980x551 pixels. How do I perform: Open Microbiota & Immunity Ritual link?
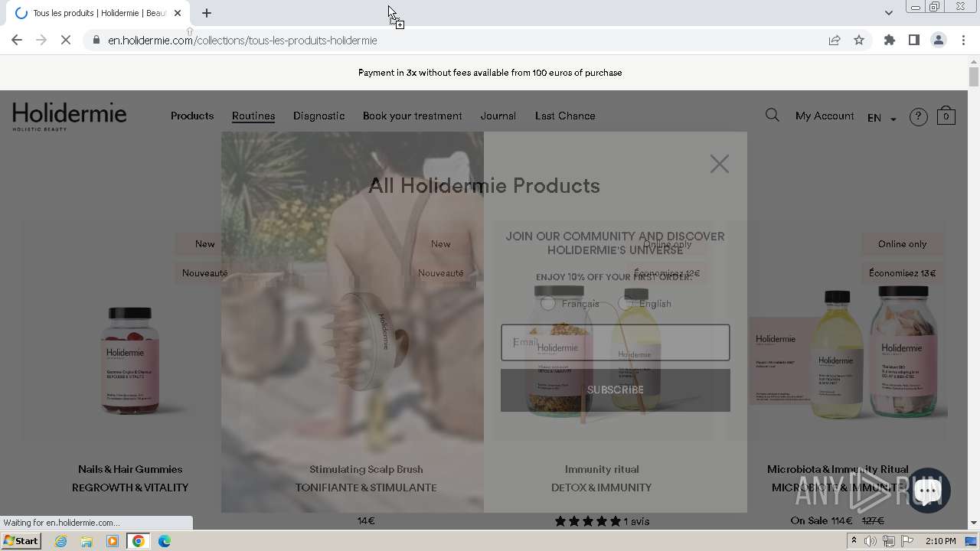(838, 469)
